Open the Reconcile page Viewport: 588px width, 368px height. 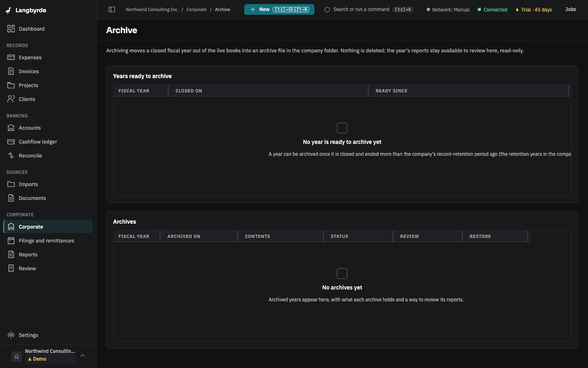[48, 155]
